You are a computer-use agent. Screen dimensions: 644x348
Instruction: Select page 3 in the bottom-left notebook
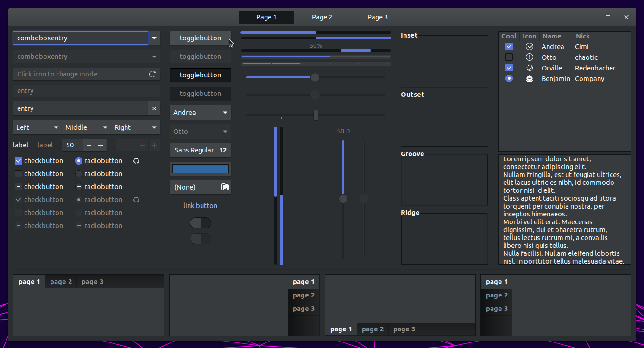(x=92, y=281)
